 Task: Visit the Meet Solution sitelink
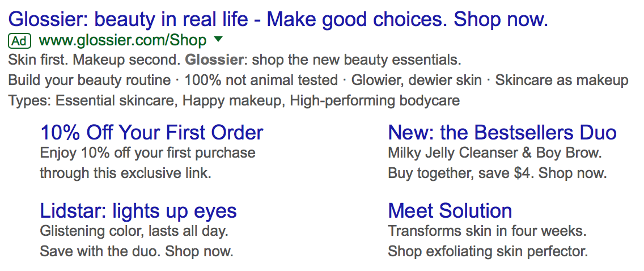click(450, 211)
